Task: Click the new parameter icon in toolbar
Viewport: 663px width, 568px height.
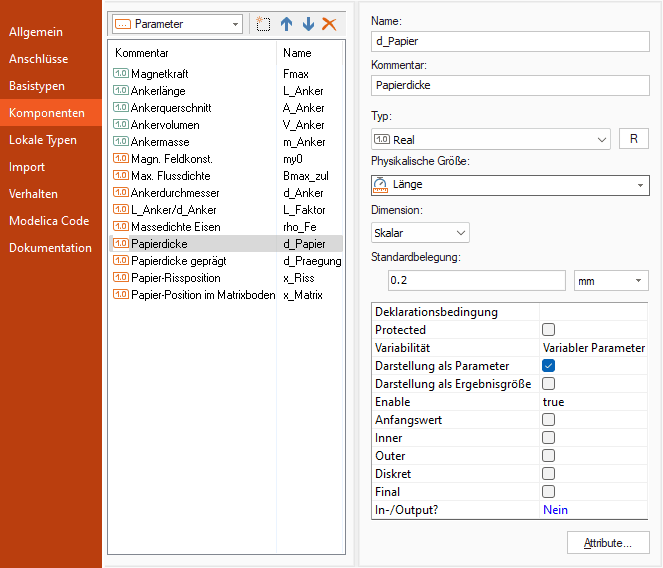Action: [264, 24]
